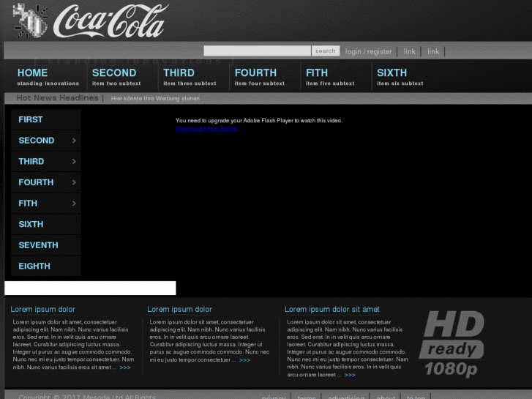Open SIXTH item six subtext nav entry
Image resolution: width=532 pixels, height=399 pixels.
click(400, 77)
